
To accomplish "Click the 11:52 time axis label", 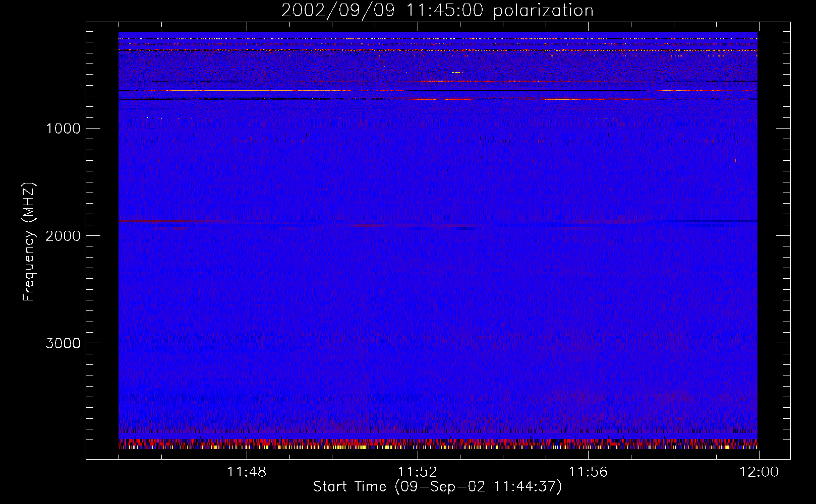I will [x=417, y=472].
